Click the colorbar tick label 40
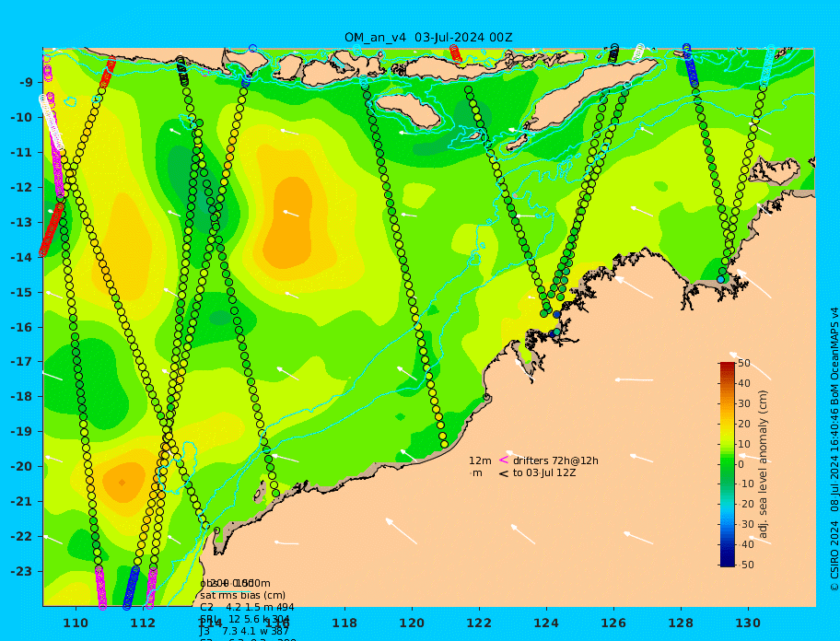The width and height of the screenshot is (840, 641). (x=744, y=383)
